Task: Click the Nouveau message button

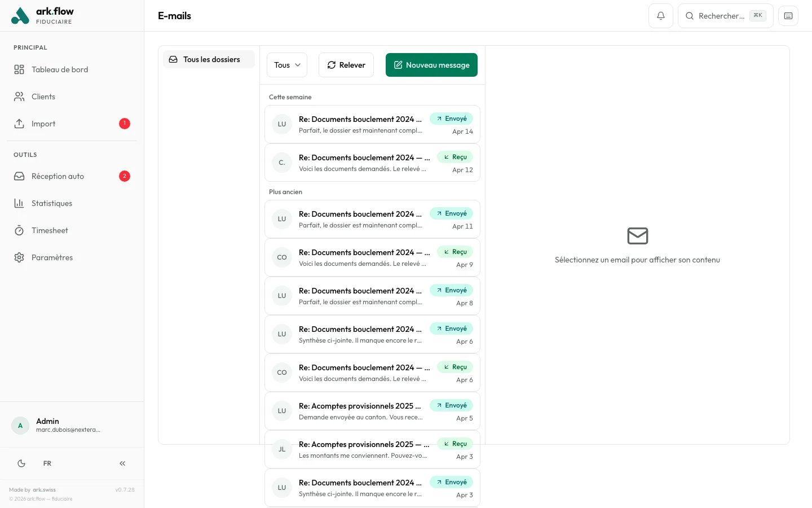Action: (x=431, y=65)
